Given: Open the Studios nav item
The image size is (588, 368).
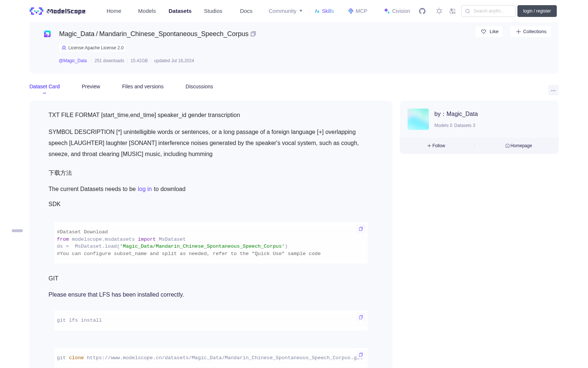Looking at the screenshot, I should click(213, 11).
